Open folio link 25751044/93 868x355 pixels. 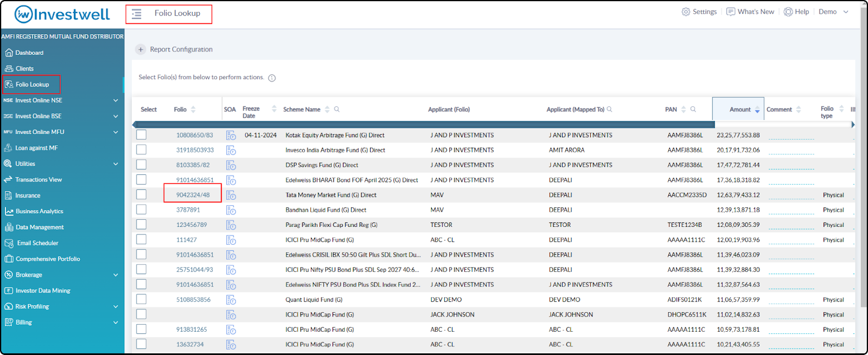(195, 270)
